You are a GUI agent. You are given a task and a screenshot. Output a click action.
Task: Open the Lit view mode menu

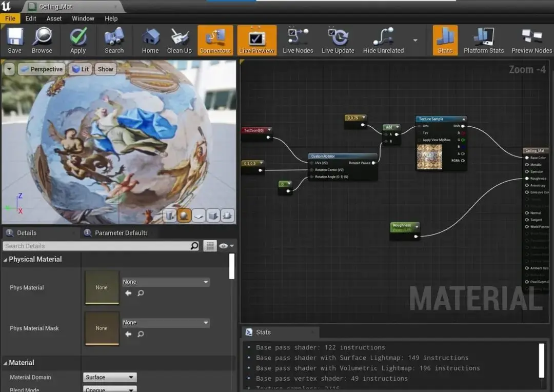(x=80, y=69)
